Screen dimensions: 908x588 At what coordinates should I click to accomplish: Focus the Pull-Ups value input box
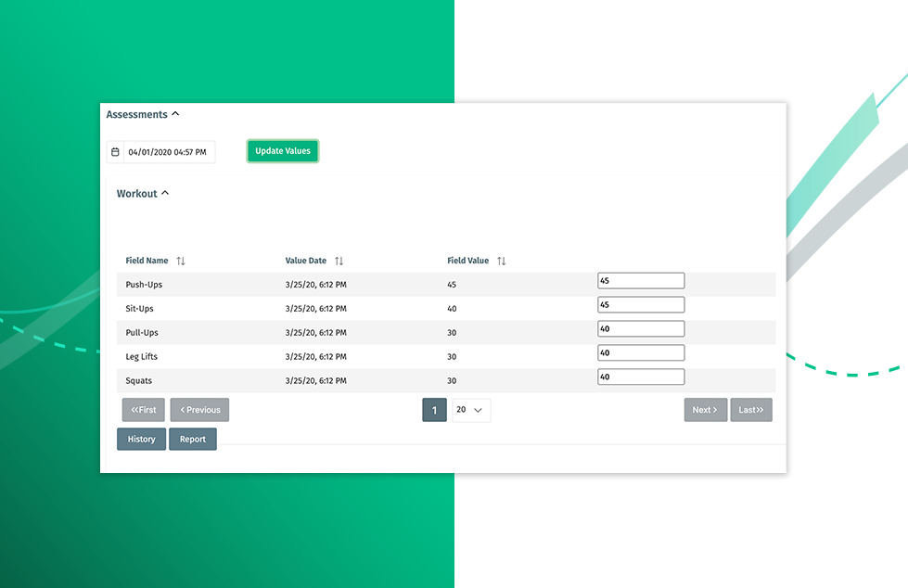click(x=641, y=329)
